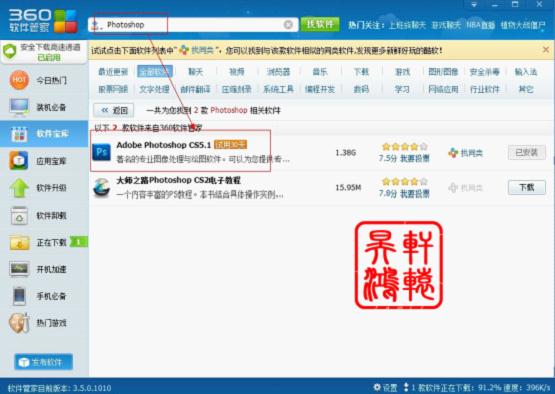The width and height of the screenshot is (555, 394).
Task: Open 软件升级 green arrow icon
Action: point(19,188)
